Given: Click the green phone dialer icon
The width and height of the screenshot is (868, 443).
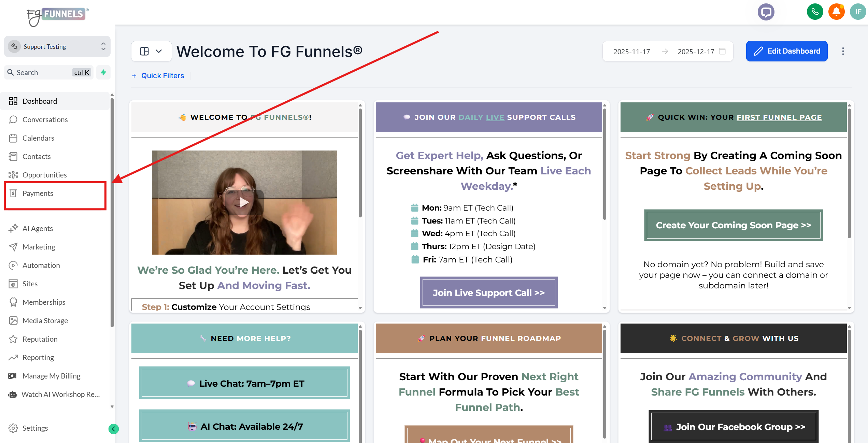Looking at the screenshot, I should (815, 12).
